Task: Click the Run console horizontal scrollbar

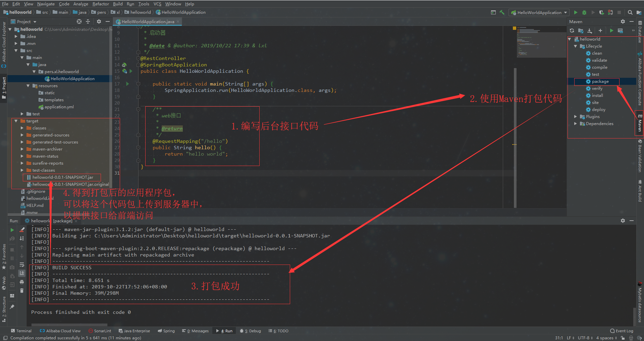Action: tap(69, 325)
